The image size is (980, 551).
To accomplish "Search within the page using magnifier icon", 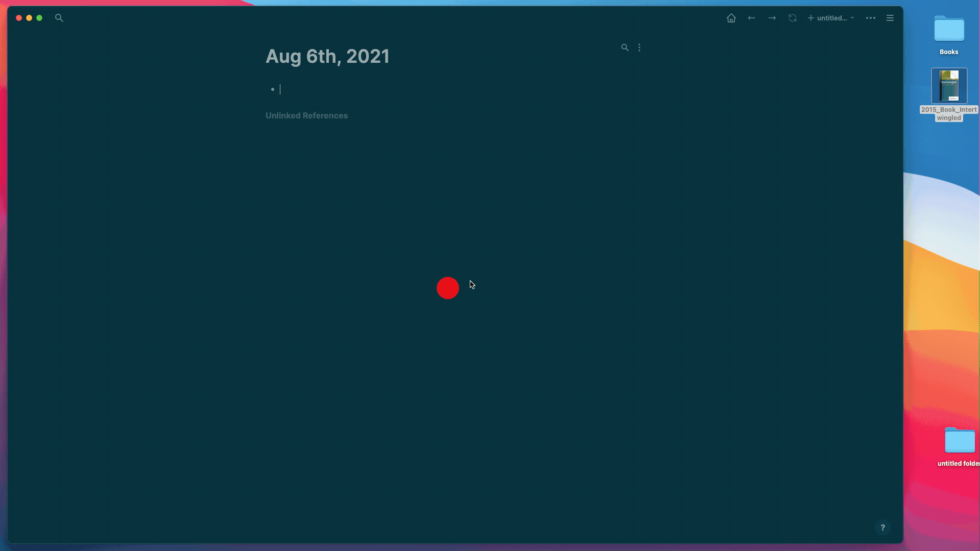I will pyautogui.click(x=625, y=47).
